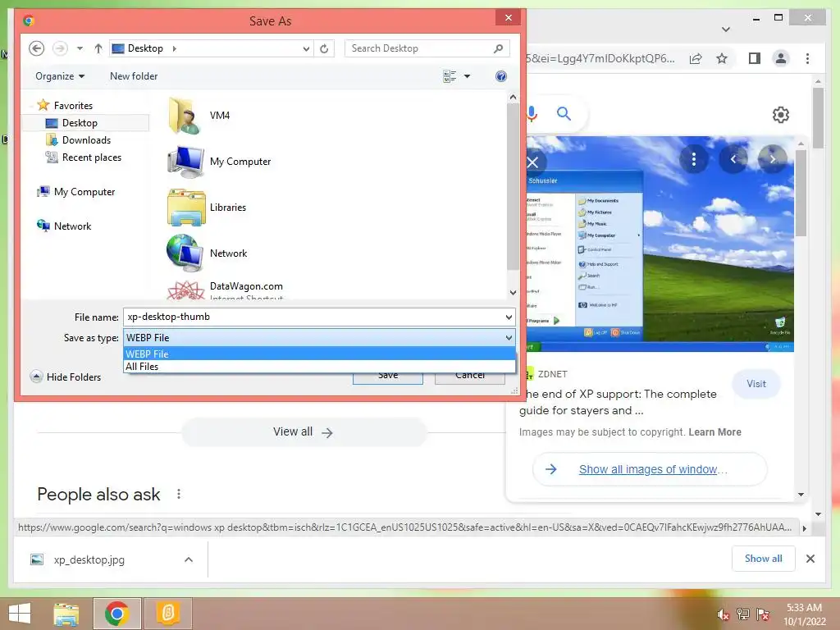Click Hide Folders toggle
Screen dimensions: 840x630
(x=66, y=377)
